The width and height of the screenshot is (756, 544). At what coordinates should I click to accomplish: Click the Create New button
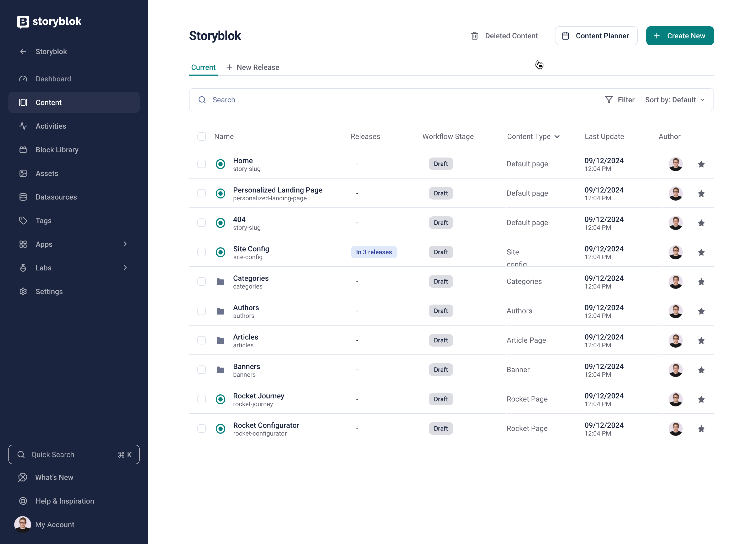coord(679,36)
